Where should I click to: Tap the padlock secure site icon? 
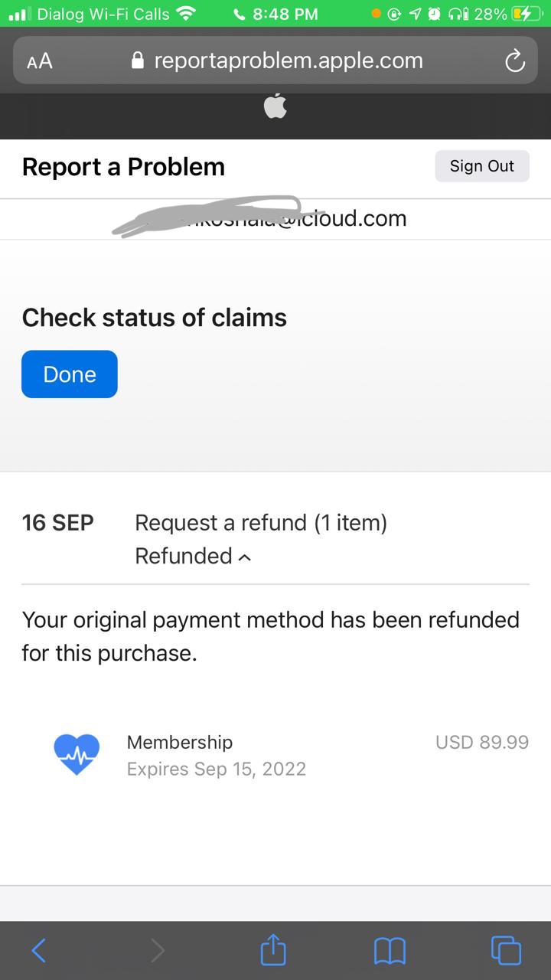click(138, 60)
